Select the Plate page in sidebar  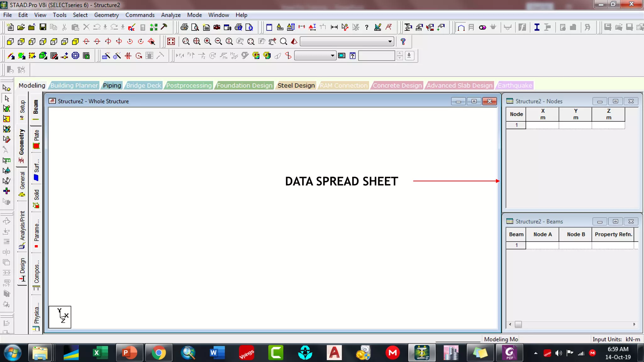36,139
